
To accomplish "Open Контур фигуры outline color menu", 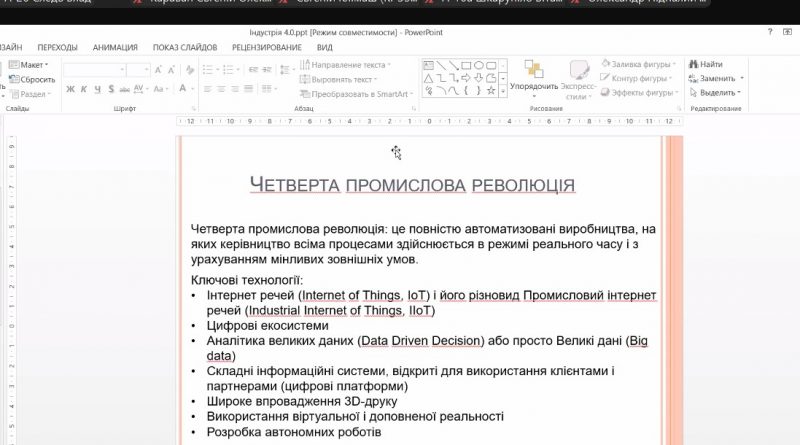I will click(636, 78).
